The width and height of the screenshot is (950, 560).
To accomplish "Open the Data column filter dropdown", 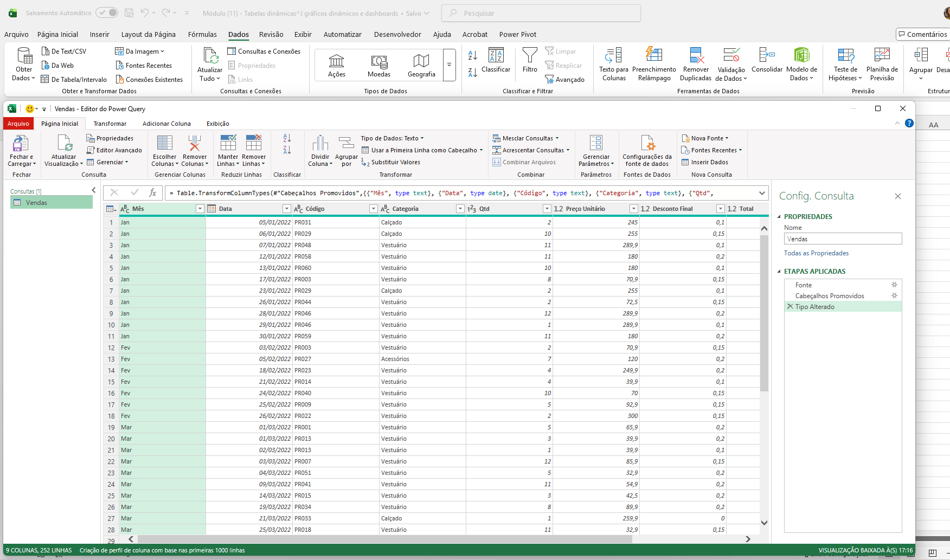I will click(x=286, y=209).
